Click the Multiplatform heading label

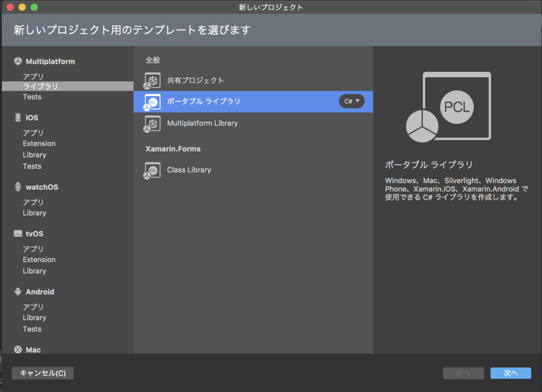point(50,61)
